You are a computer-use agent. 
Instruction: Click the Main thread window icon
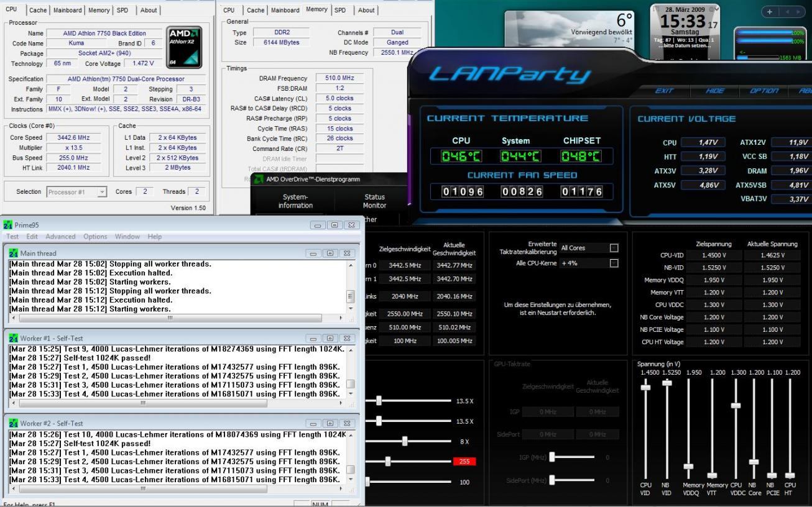[14, 253]
